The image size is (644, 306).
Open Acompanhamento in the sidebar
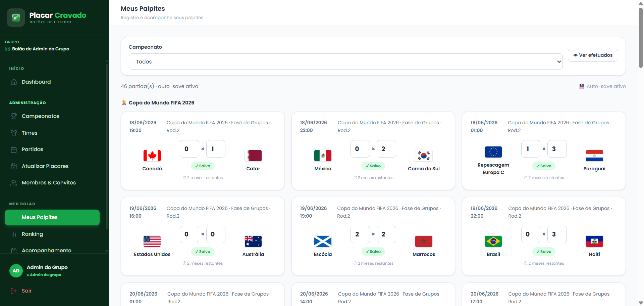pyautogui.click(x=46, y=250)
